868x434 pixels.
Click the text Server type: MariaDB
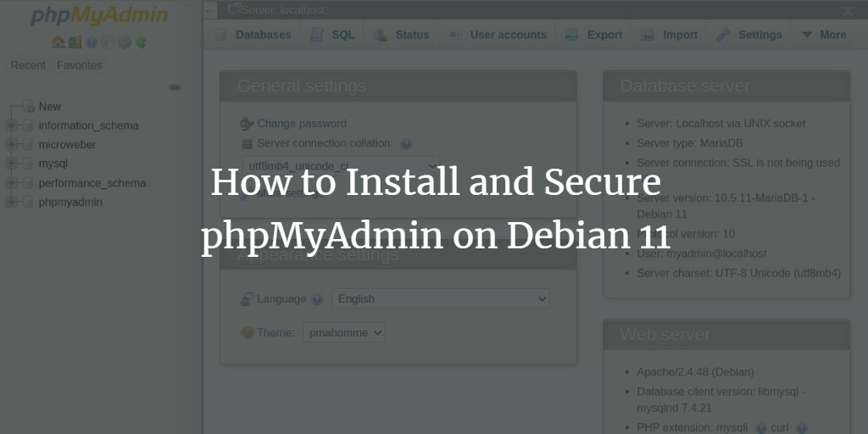(x=690, y=143)
